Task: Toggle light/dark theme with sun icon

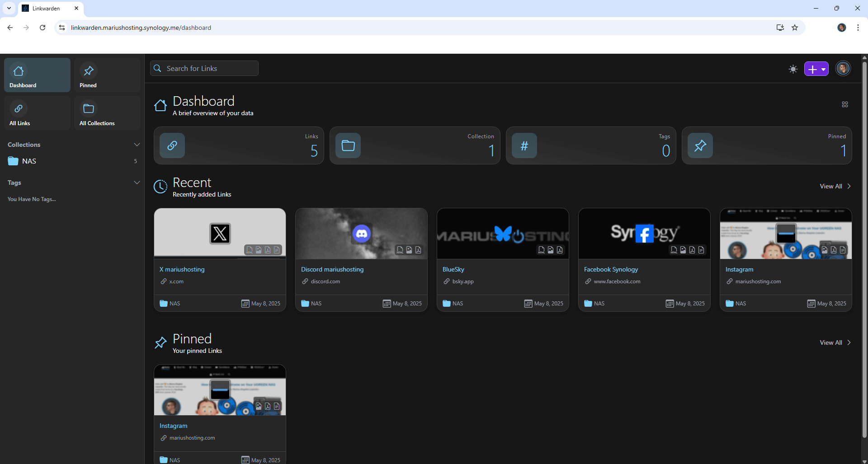Action: click(793, 69)
